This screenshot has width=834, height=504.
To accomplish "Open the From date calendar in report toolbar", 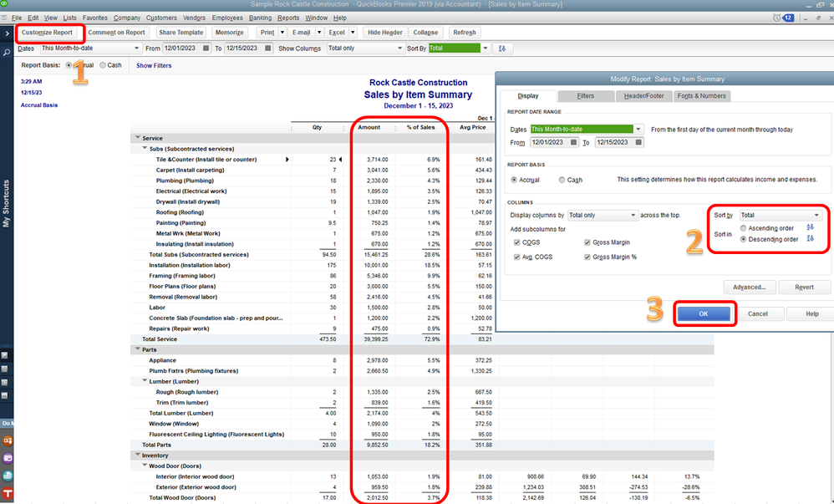I will [x=206, y=48].
